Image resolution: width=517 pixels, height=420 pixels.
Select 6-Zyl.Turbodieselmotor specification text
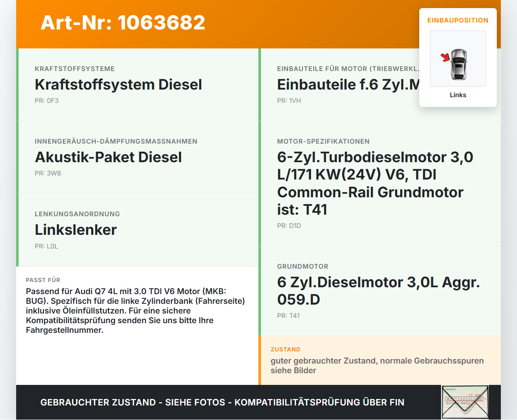click(375, 183)
